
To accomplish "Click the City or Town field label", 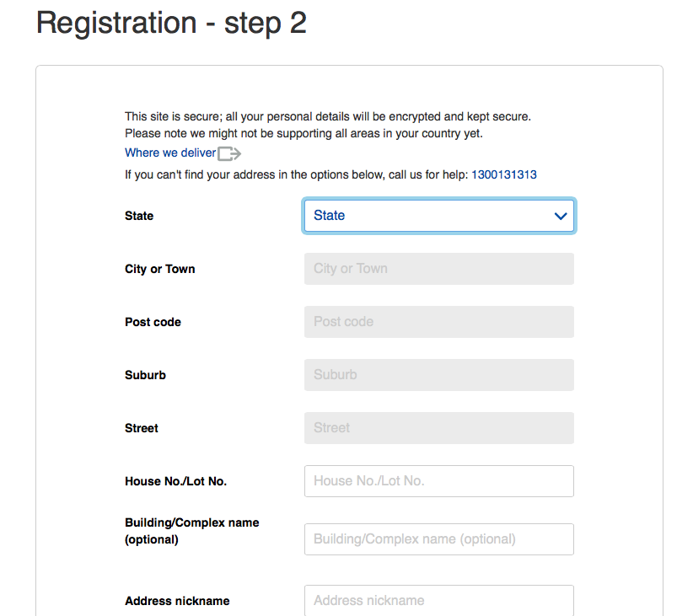I will click(160, 269).
